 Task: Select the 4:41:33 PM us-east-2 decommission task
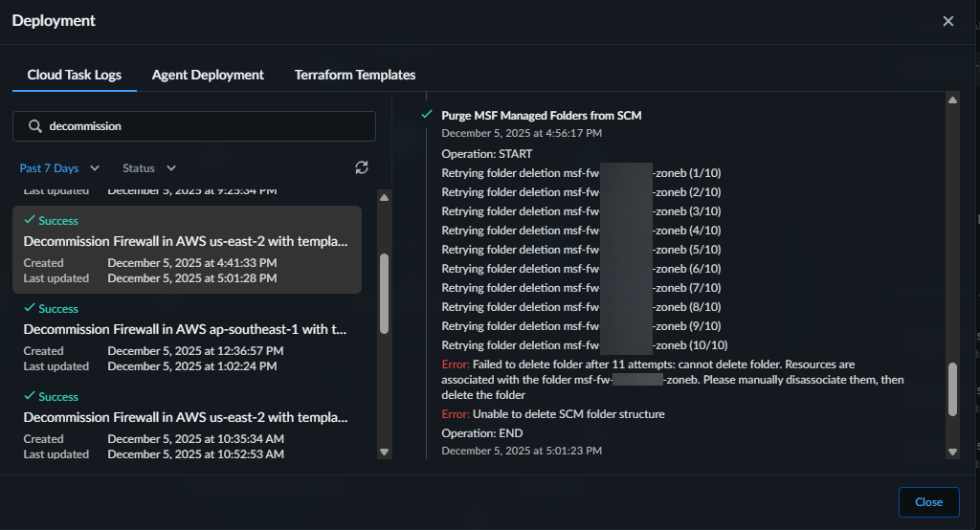point(187,250)
